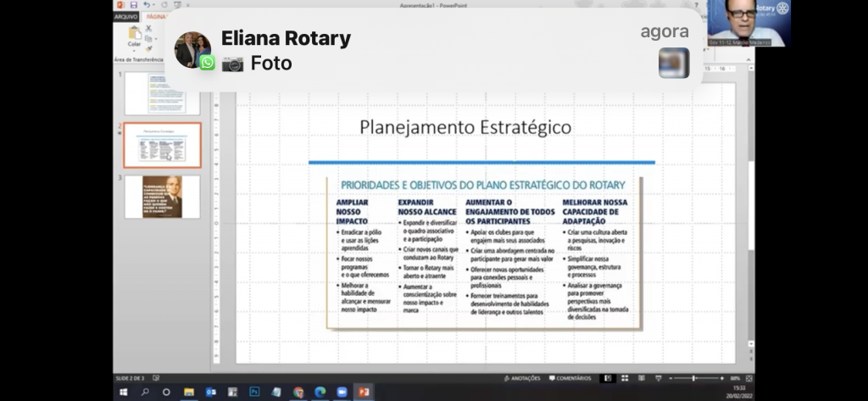868x401 pixels.
Task: Switch to Slide Sorter view
Action: [625, 378]
